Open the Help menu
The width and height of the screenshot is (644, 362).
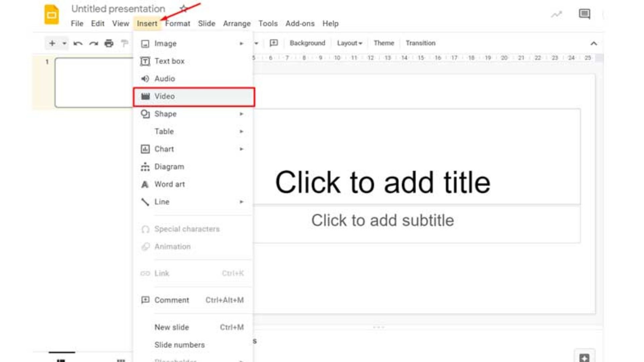point(330,23)
